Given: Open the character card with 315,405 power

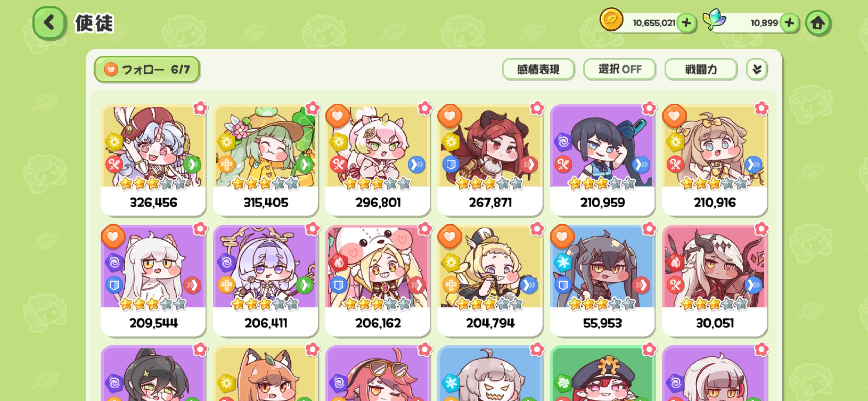Looking at the screenshot, I should pyautogui.click(x=265, y=160).
